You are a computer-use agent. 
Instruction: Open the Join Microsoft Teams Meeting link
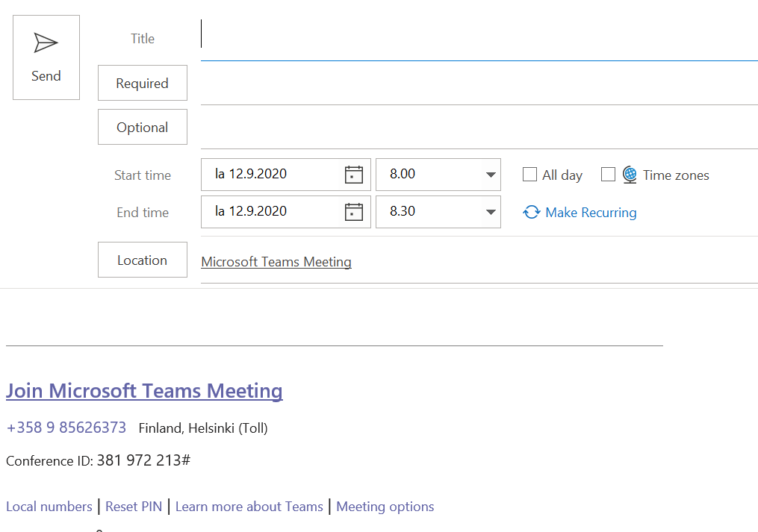(144, 390)
